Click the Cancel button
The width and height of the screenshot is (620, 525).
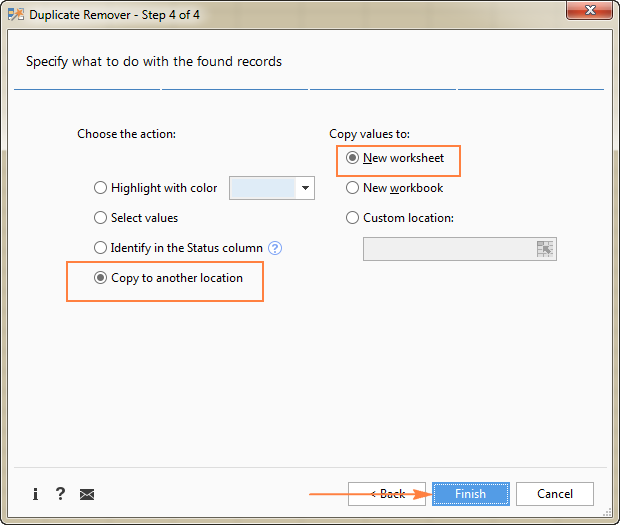[x=555, y=494]
